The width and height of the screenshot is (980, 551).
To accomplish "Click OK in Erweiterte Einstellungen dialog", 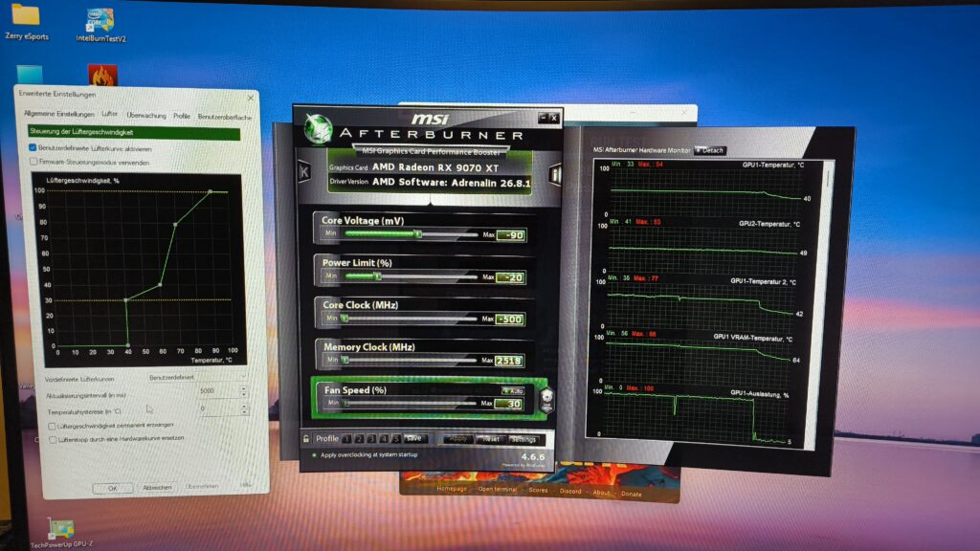I will tap(113, 489).
